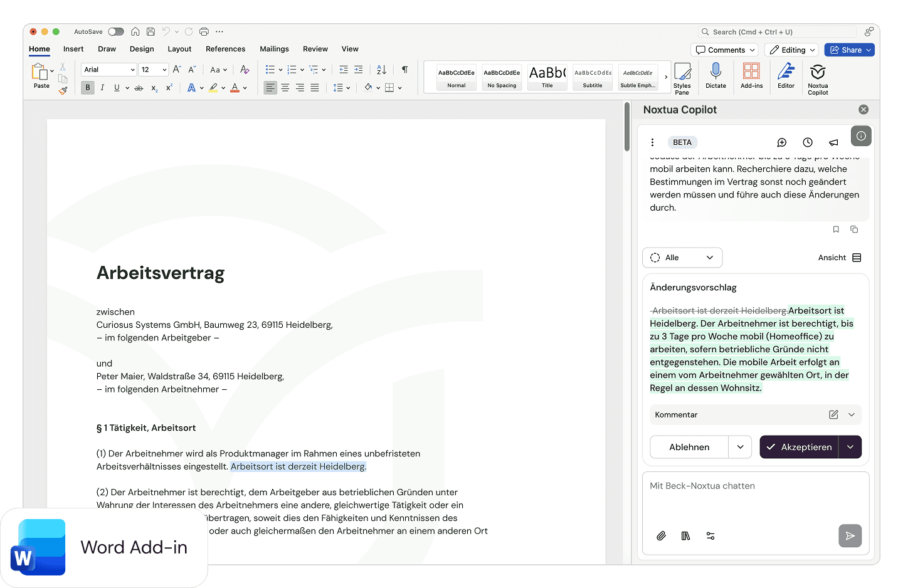The height and width of the screenshot is (588, 903).
Task: Toggle Superscript formatting
Action: point(169,88)
